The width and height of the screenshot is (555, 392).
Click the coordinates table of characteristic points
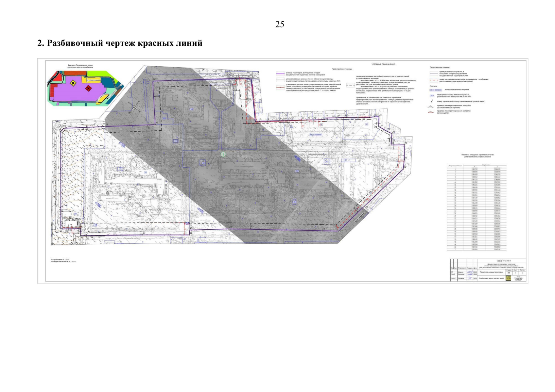tap(477, 207)
